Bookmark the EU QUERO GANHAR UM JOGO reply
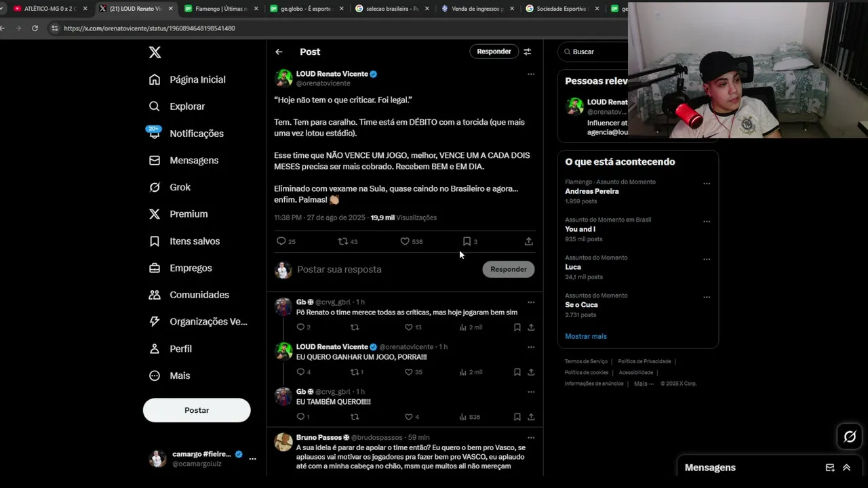Screen dimensions: 868x488 pyautogui.click(x=517, y=372)
